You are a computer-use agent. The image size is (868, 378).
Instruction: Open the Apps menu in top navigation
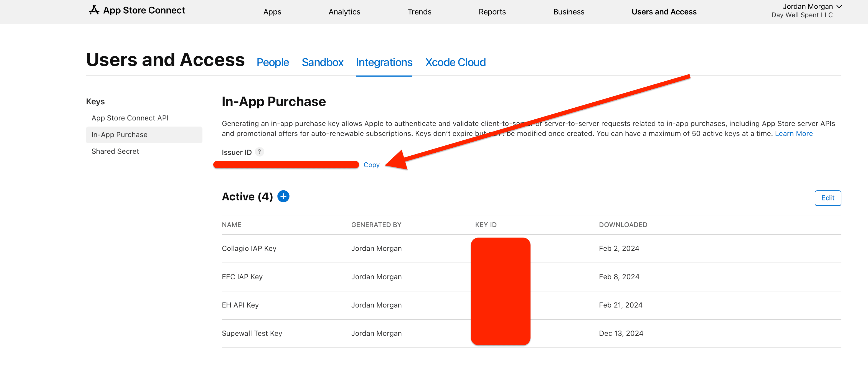(272, 12)
